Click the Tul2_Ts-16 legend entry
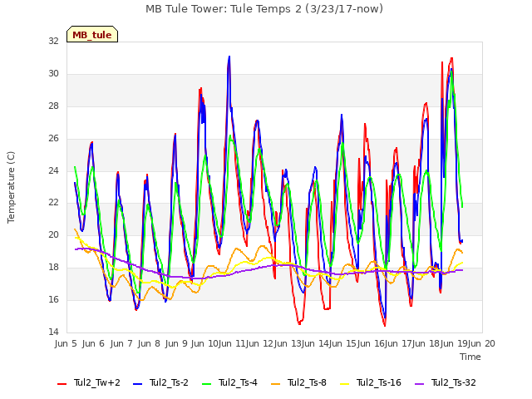The image size is (532, 399). coord(371,382)
